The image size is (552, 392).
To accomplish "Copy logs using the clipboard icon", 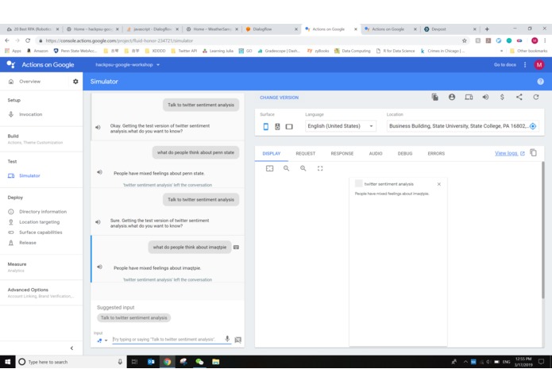I will 534,152.
